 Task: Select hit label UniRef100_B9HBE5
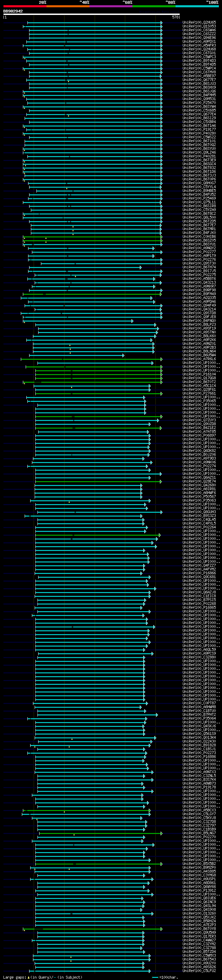(199, 191)
